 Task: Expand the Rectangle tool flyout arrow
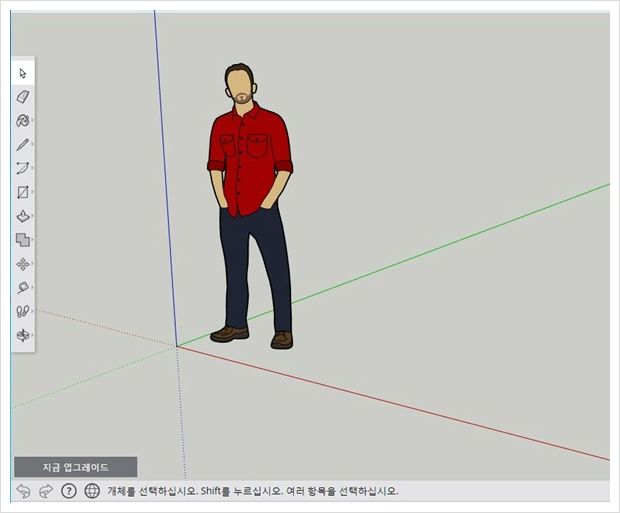click(x=32, y=192)
